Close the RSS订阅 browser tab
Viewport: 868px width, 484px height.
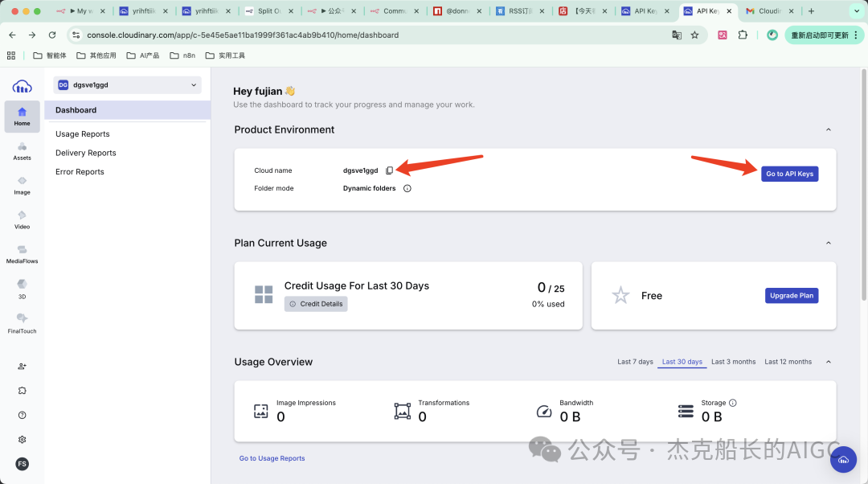coord(542,11)
